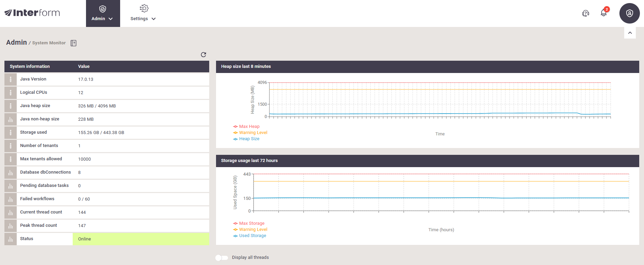Open the user profile avatar

(x=629, y=13)
